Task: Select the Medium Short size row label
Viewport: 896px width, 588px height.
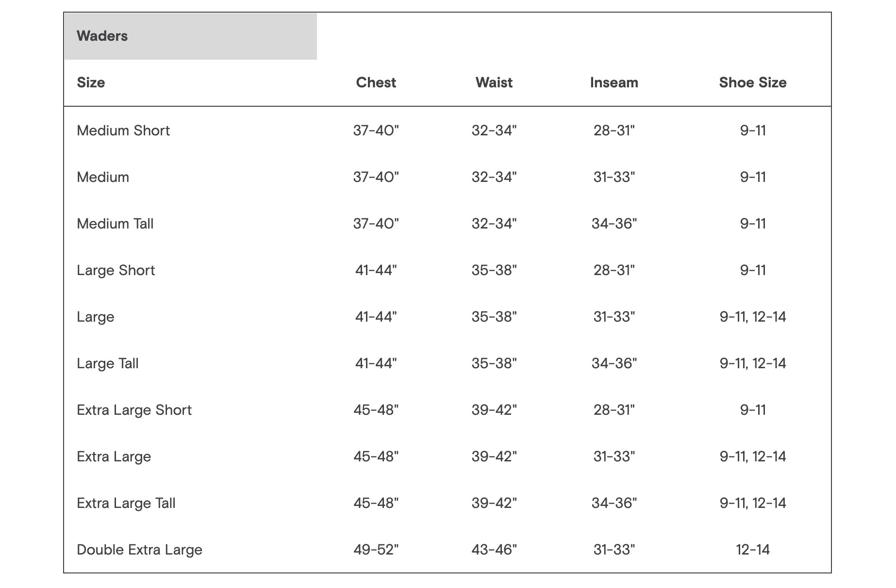Action: tap(123, 131)
